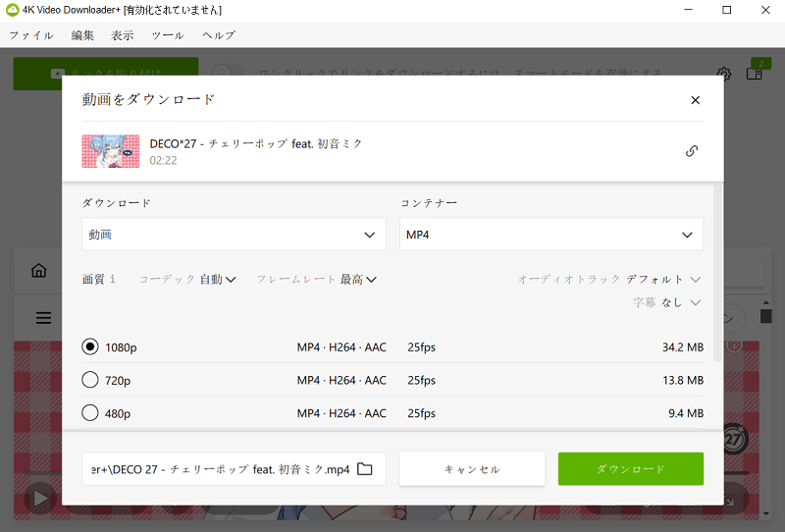Click the background window scroll-down arrow
This screenshot has width=785, height=532.
[x=766, y=514]
